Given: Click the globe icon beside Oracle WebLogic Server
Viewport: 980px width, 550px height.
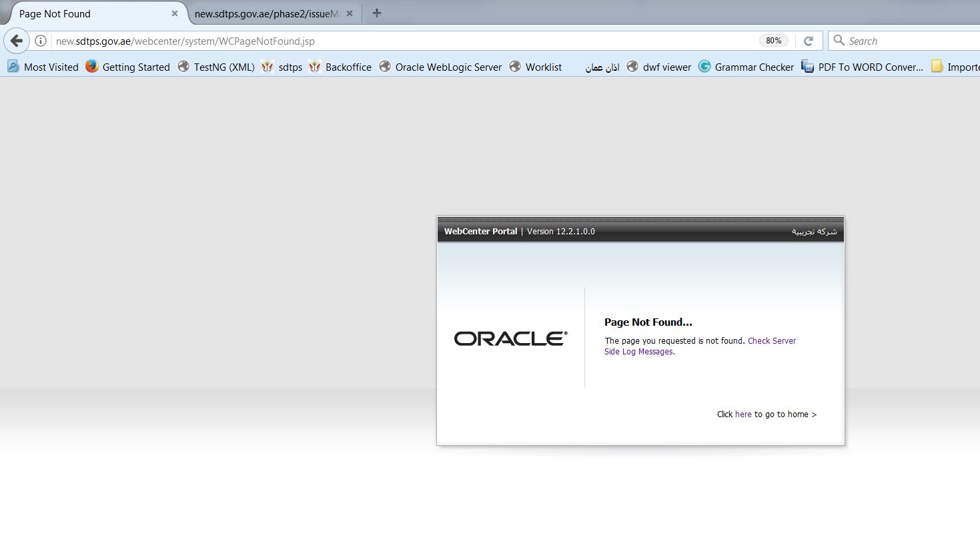Looking at the screenshot, I should click(385, 66).
